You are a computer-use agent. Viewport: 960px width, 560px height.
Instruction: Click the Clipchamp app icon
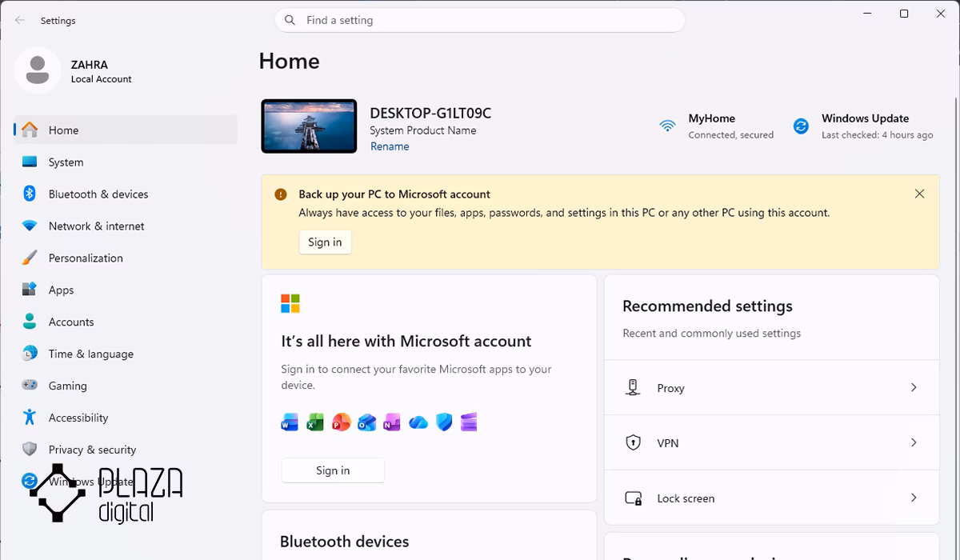coord(469,422)
